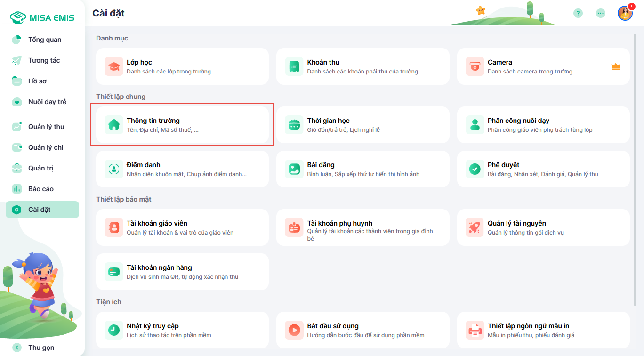Open the Khoản thu card
The image size is (644, 356).
362,66
